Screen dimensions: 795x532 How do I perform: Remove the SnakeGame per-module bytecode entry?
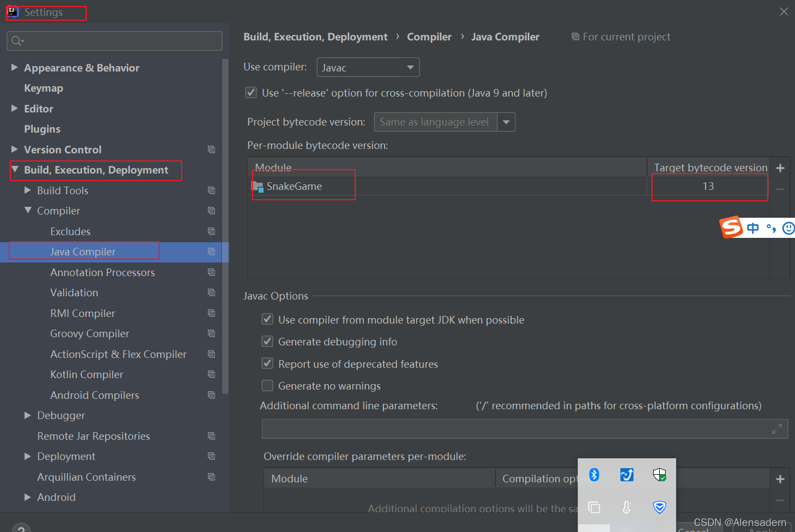(x=780, y=190)
